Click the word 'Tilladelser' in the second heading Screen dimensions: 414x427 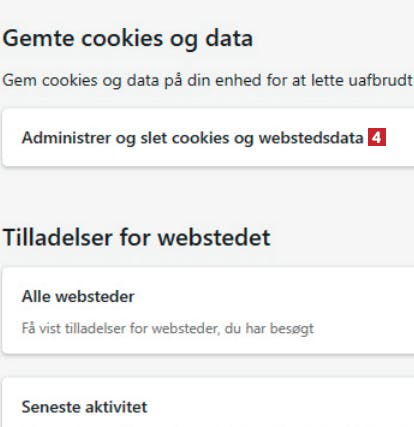[58, 238]
